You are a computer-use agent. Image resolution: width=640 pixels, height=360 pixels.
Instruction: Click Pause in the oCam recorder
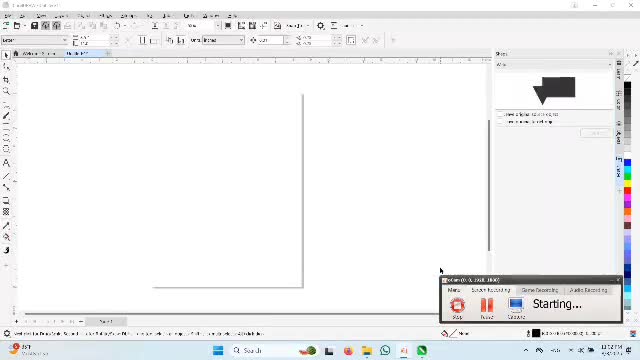[x=487, y=308]
